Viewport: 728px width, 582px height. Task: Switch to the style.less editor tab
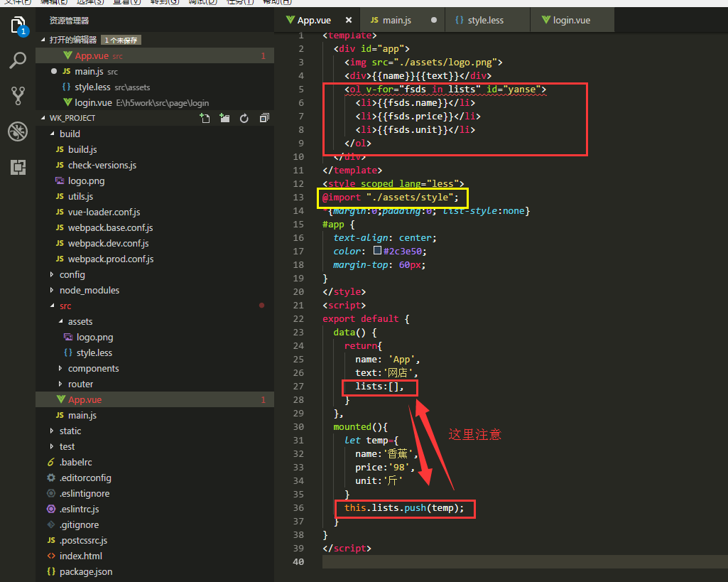[487, 20]
